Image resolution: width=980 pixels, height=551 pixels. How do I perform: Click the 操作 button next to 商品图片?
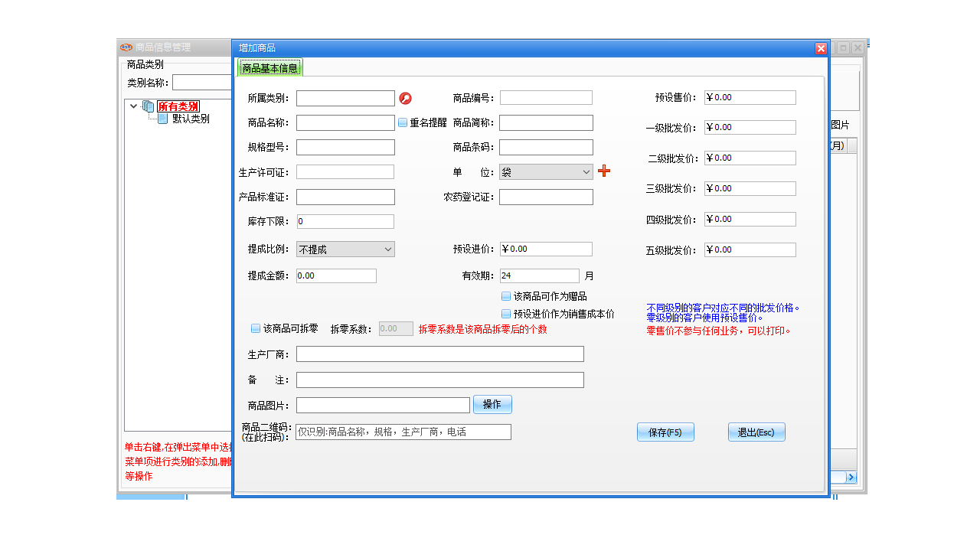click(x=492, y=404)
